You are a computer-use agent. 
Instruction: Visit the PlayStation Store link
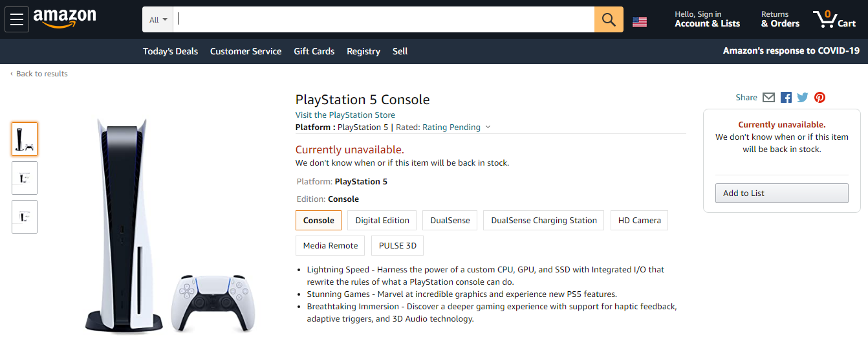coord(345,115)
